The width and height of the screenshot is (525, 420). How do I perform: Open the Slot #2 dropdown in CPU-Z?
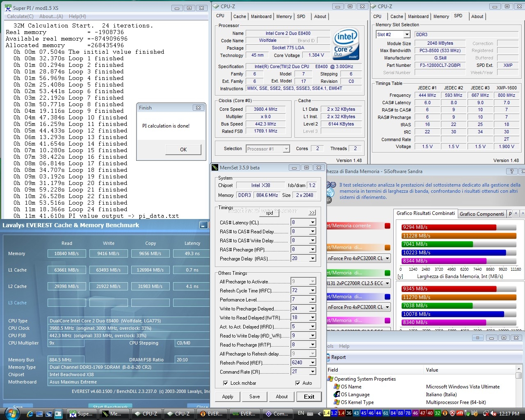click(x=406, y=34)
